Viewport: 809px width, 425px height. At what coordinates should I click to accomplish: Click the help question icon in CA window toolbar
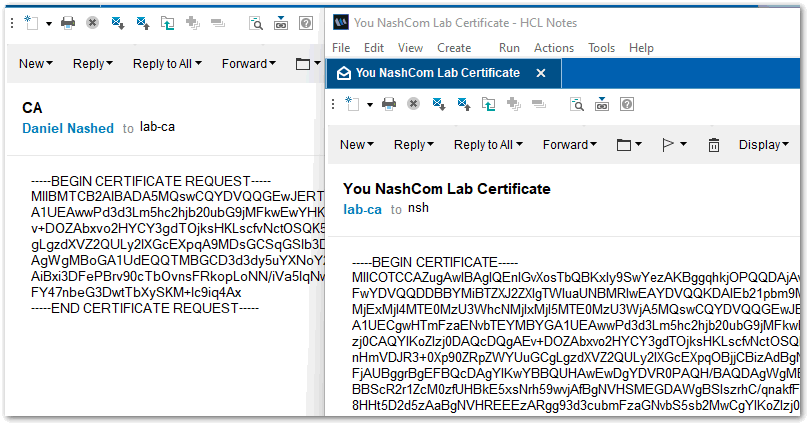(x=306, y=23)
